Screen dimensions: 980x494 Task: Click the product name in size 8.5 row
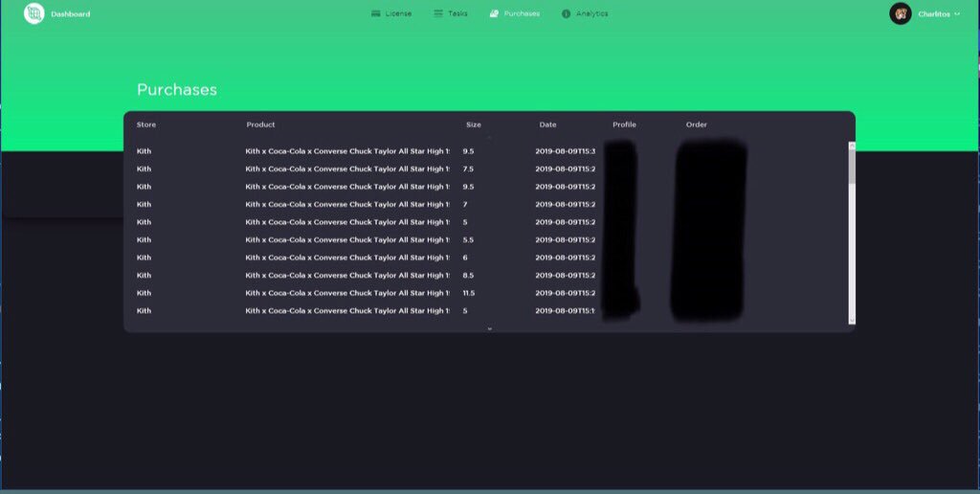tap(347, 275)
